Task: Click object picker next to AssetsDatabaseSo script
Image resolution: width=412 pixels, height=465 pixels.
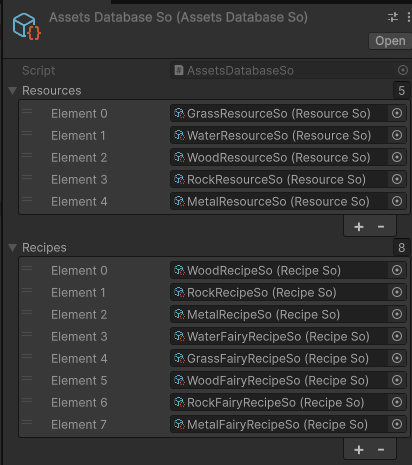Action: (403, 70)
